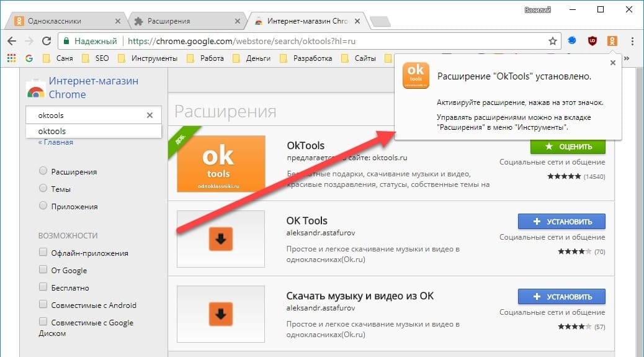Select the Темы radio button

click(x=43, y=188)
